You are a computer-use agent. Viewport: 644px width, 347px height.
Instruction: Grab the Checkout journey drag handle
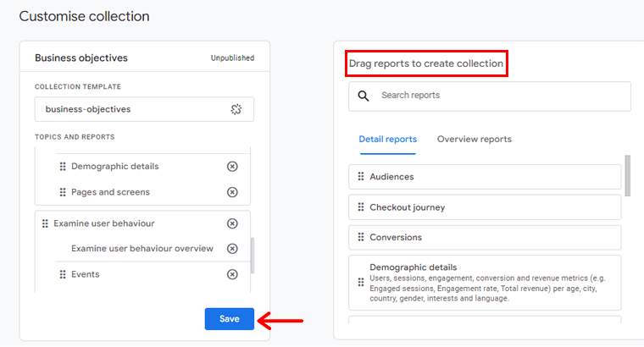361,207
